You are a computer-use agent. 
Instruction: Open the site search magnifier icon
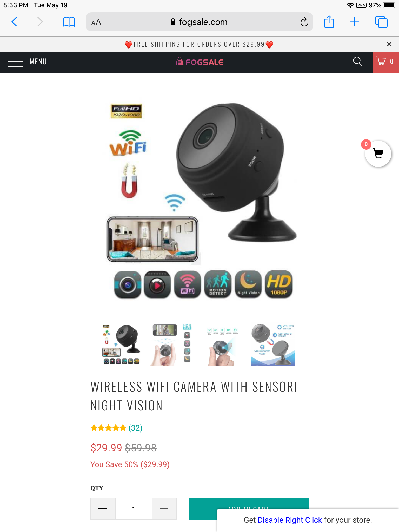(x=357, y=62)
